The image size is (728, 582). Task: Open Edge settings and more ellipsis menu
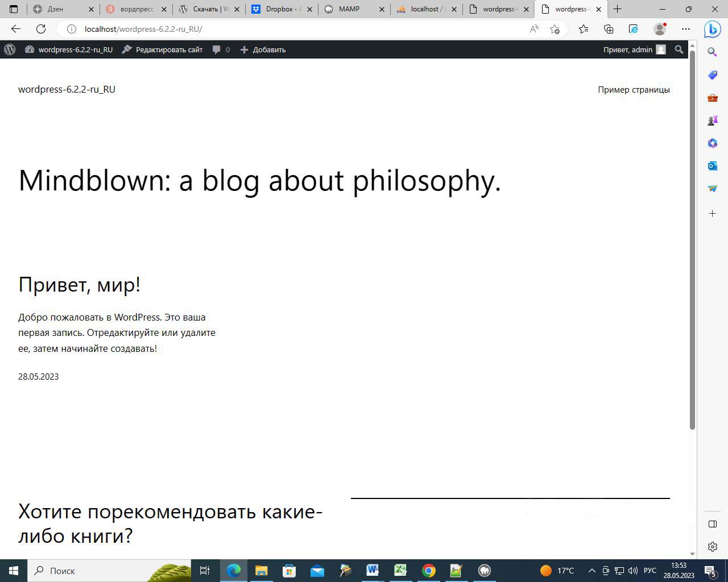[686, 29]
